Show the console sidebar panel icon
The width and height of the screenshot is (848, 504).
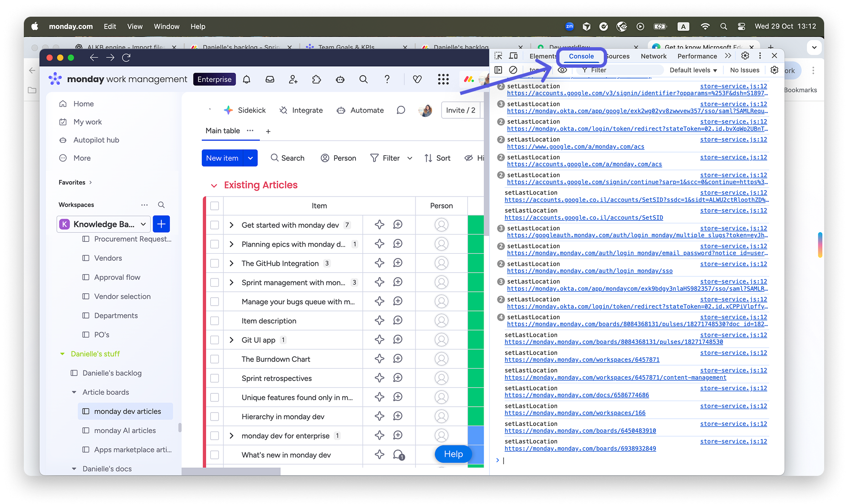coord(498,70)
